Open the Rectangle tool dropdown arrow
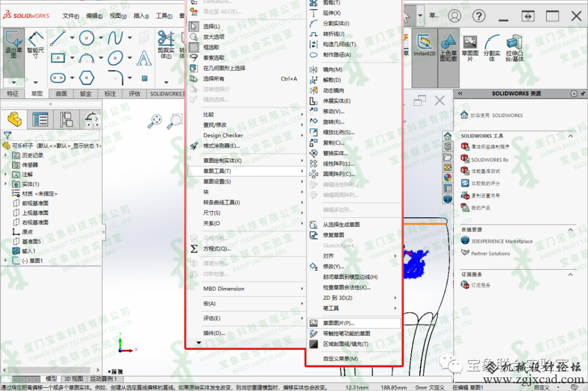 (72, 58)
